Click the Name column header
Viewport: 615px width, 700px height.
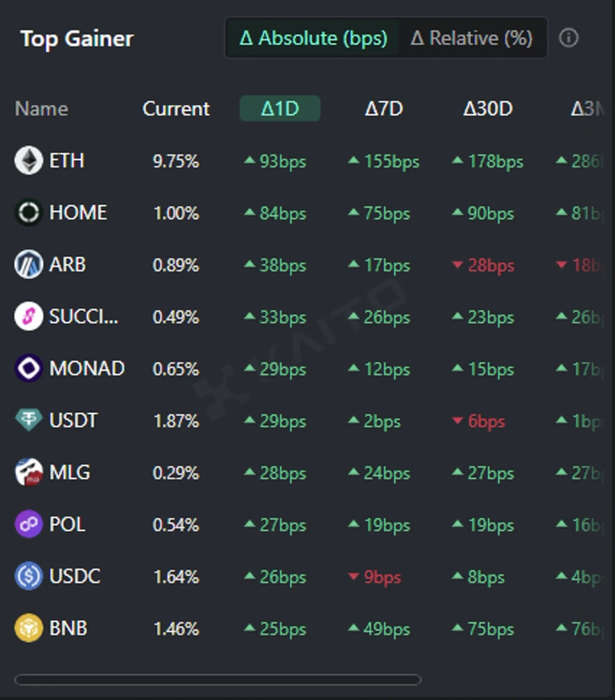click(42, 108)
